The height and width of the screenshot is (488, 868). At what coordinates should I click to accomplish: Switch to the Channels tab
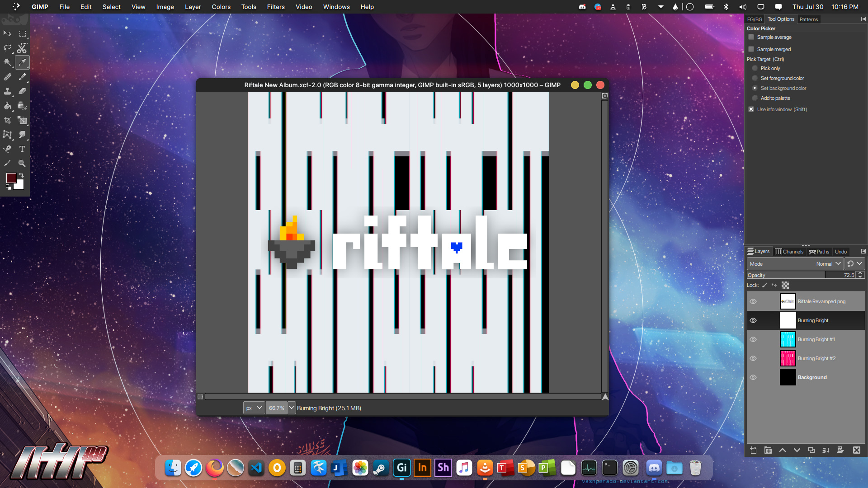pyautogui.click(x=789, y=252)
